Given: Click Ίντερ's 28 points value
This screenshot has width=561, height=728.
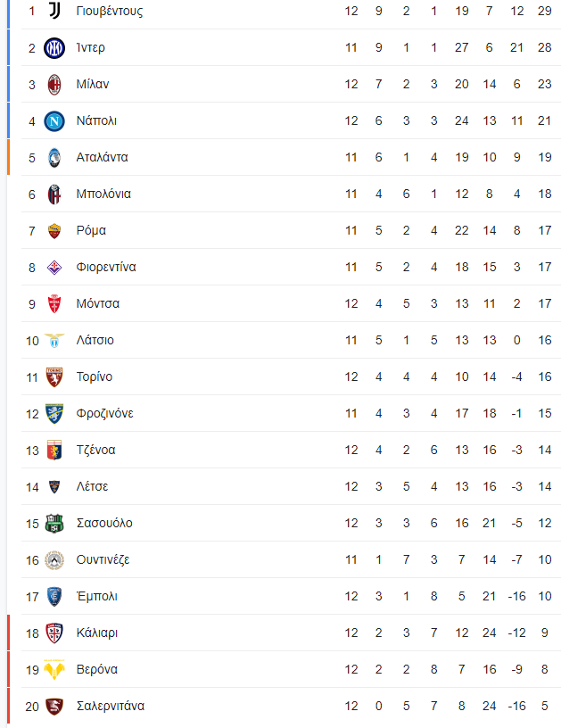Looking at the screenshot, I should [x=545, y=47].
